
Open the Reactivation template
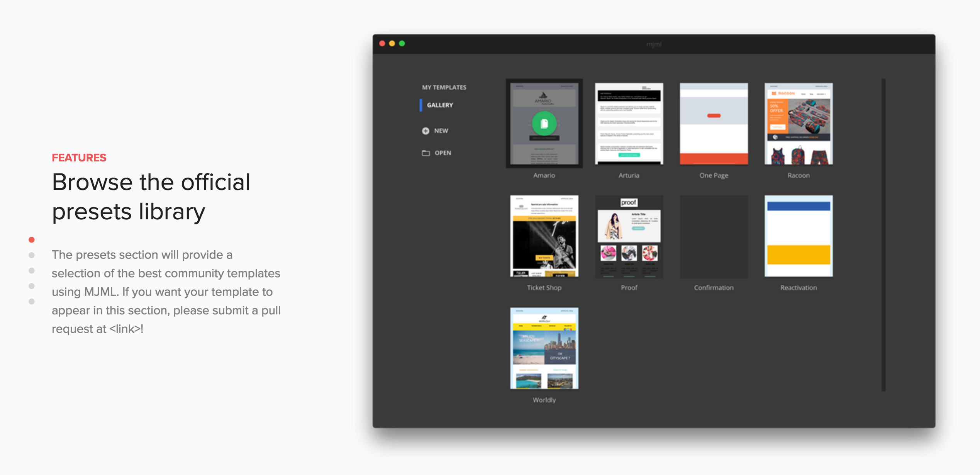pyautogui.click(x=798, y=236)
